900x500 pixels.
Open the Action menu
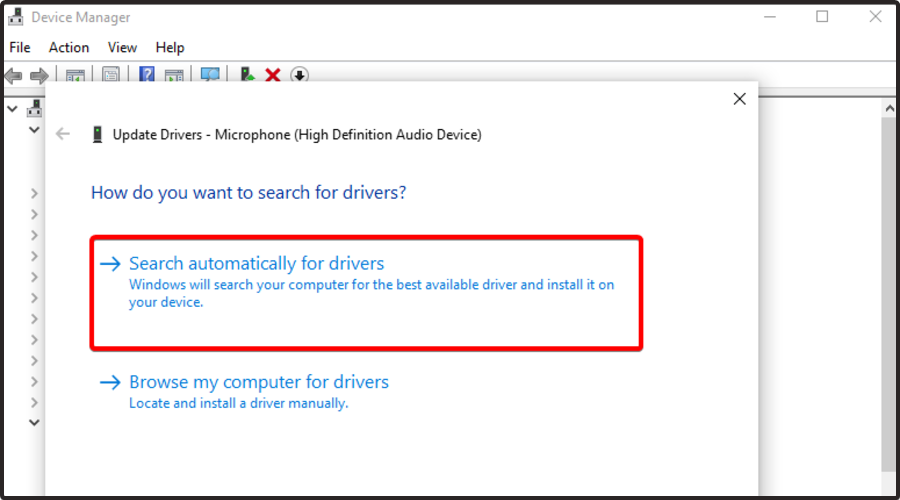click(69, 48)
